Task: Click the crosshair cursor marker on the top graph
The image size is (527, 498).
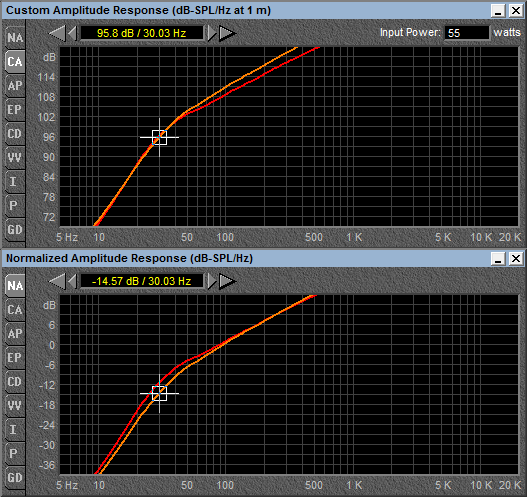Action: coord(159,137)
